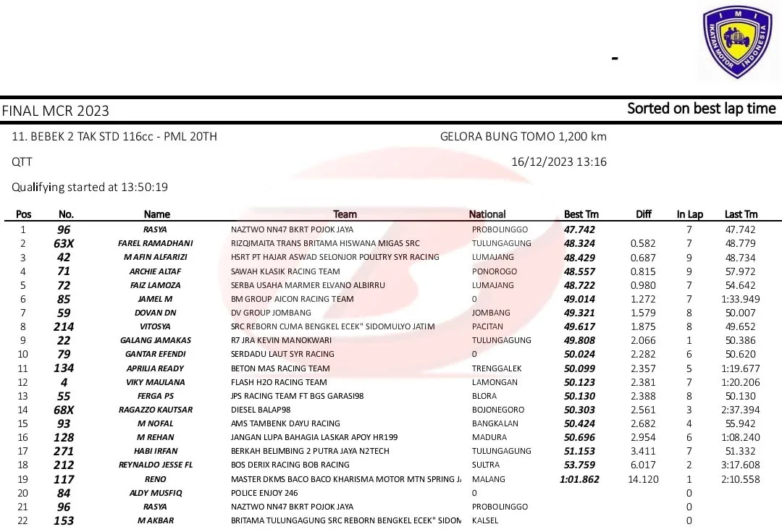Select the In Lap column header
Image resolution: width=782 pixels, height=532 pixels.
point(689,214)
